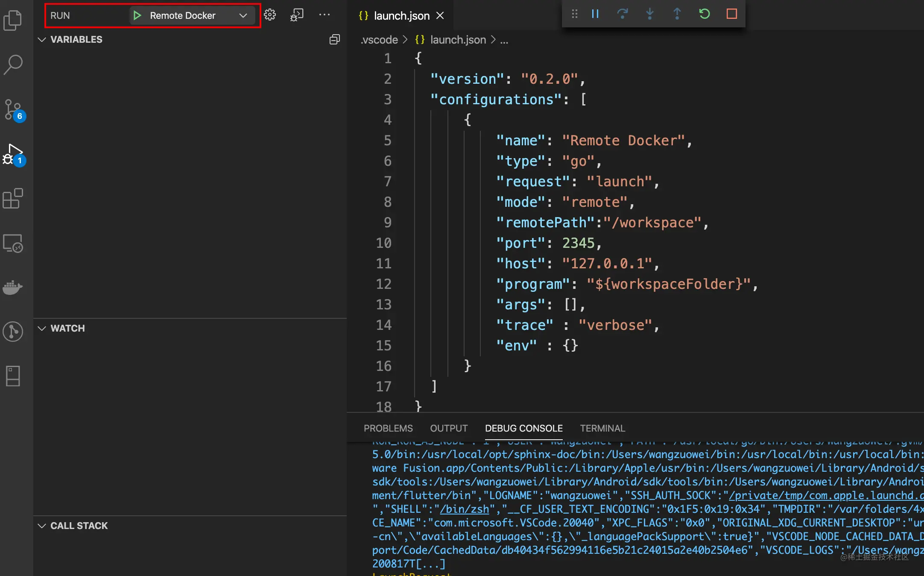Pause the debug session

click(x=595, y=14)
